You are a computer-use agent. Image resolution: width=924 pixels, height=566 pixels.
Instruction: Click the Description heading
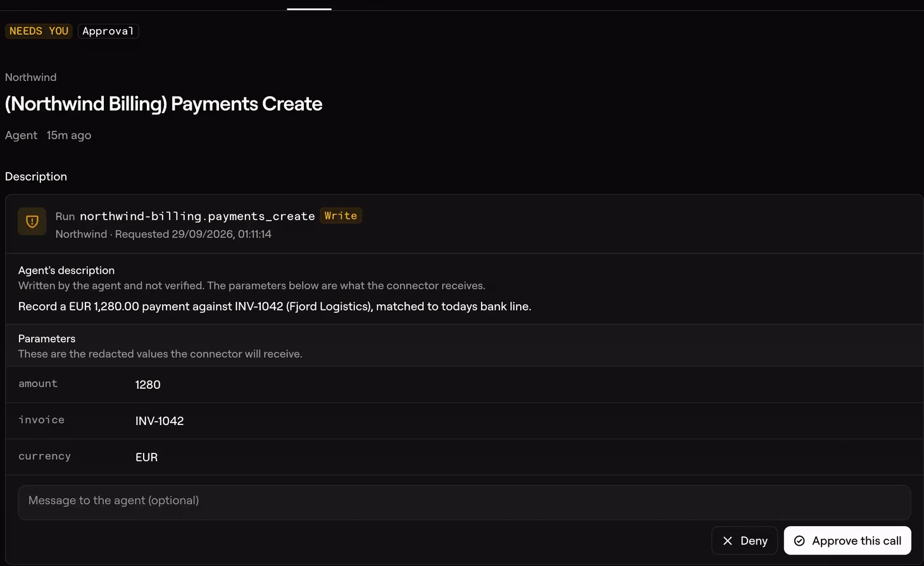36,176
